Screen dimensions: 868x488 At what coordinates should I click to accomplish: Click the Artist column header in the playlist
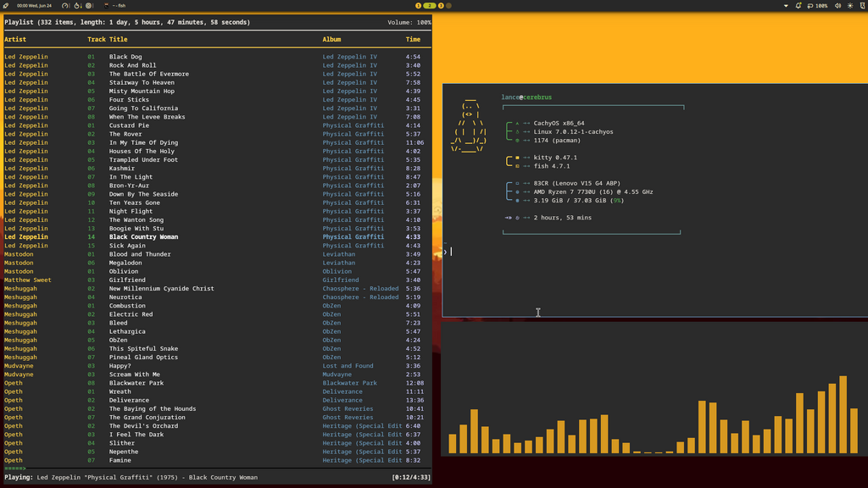[15, 39]
